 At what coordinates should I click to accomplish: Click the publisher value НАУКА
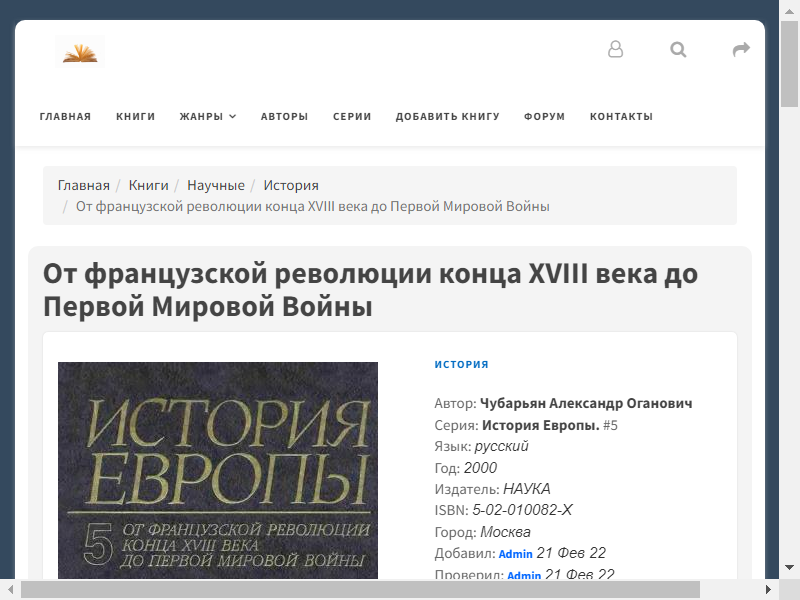527,489
